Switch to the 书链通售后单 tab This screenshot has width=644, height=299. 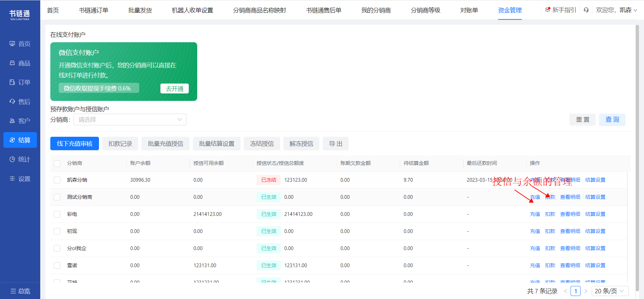(324, 10)
